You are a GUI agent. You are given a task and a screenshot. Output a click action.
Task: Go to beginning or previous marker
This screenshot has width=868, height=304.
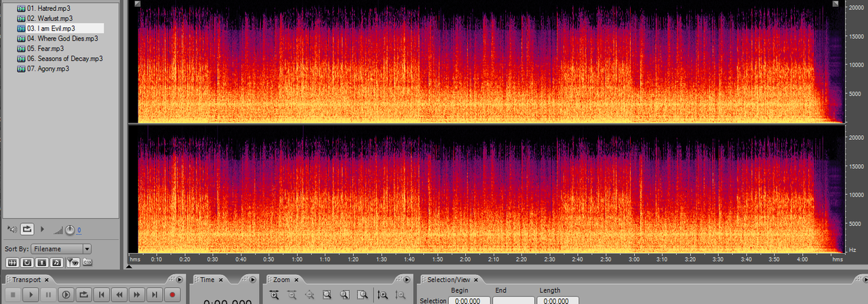(x=101, y=294)
